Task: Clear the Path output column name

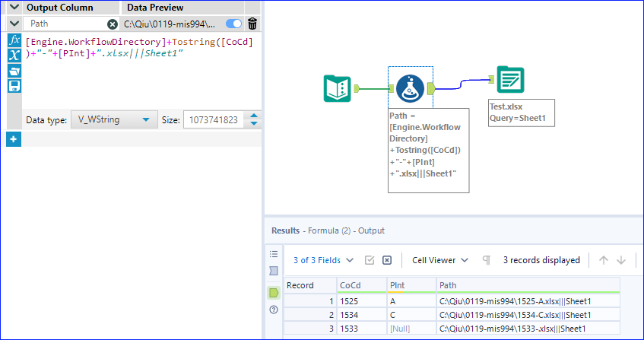Action: coord(112,24)
